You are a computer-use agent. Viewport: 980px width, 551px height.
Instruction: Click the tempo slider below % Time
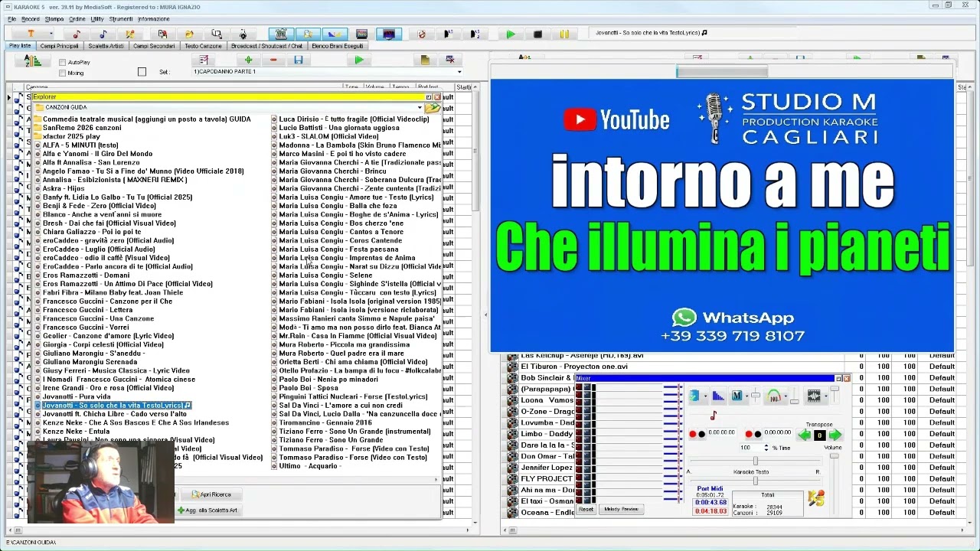coord(755,461)
